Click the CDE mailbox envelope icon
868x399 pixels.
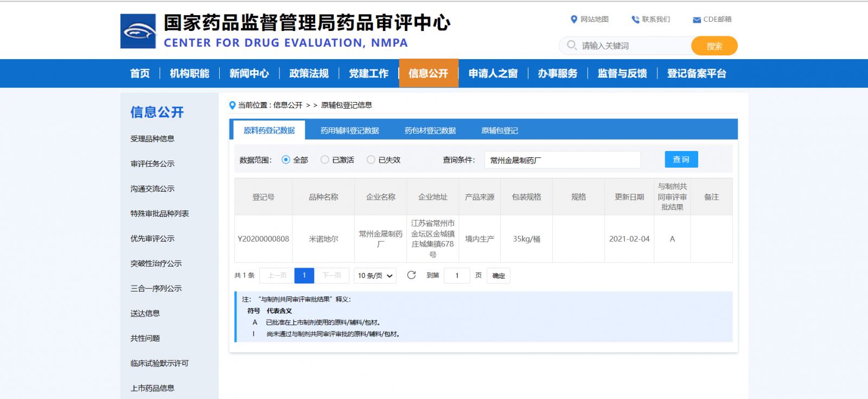(x=697, y=20)
